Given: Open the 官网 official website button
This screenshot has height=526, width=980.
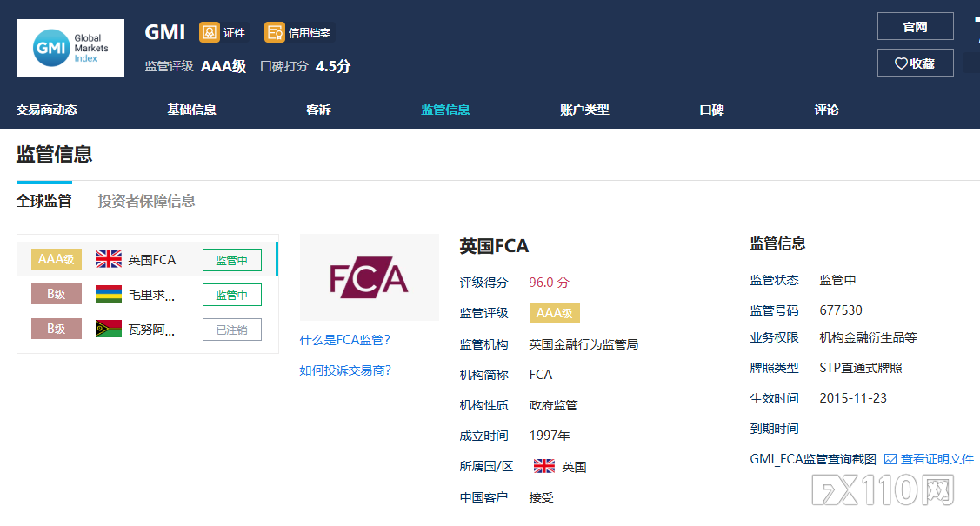Looking at the screenshot, I should (x=915, y=26).
